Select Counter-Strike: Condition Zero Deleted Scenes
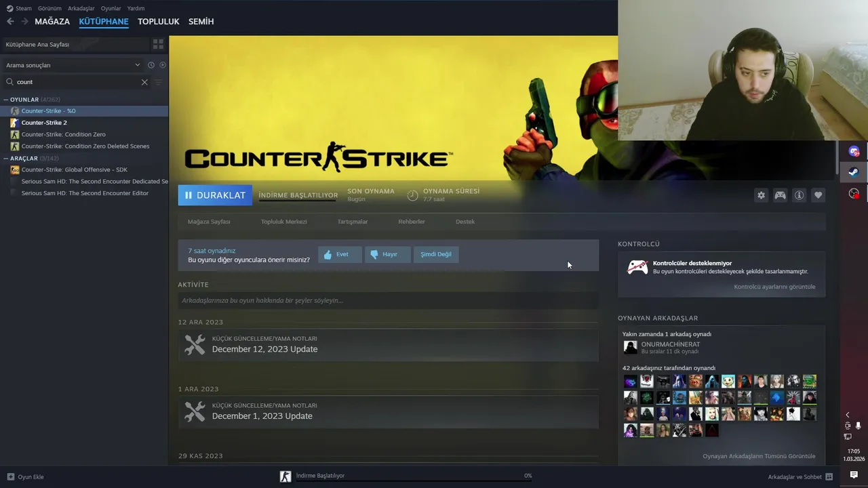This screenshot has width=868, height=488. tap(84, 146)
